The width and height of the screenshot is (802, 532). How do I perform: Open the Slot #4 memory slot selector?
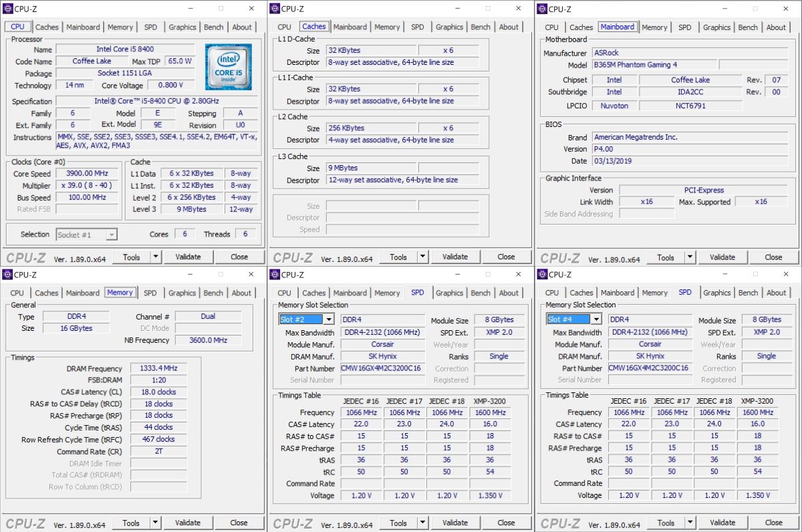click(573, 319)
